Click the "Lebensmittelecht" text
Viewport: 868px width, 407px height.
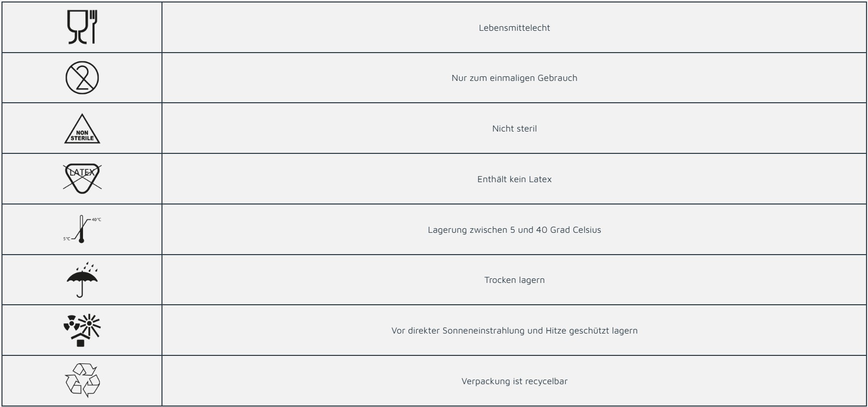point(514,28)
